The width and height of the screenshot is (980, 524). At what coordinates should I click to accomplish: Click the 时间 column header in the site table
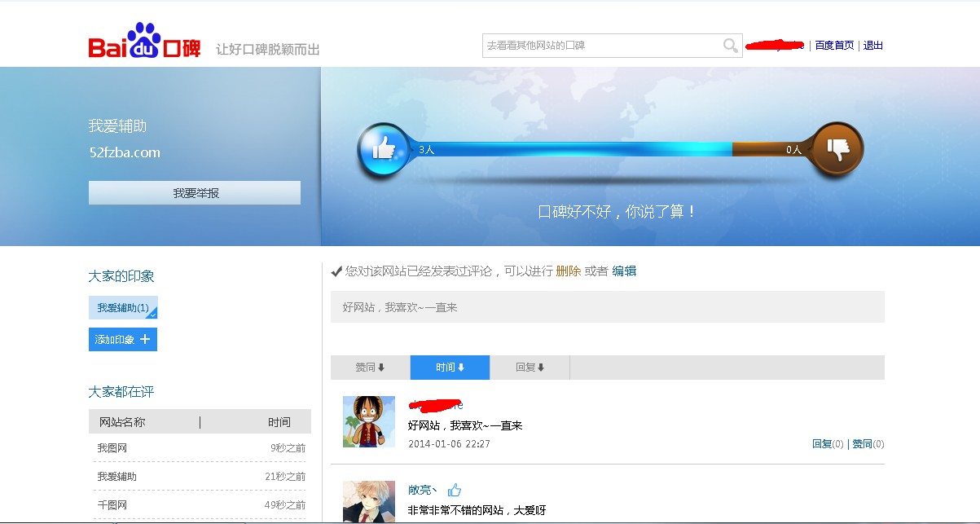click(279, 422)
